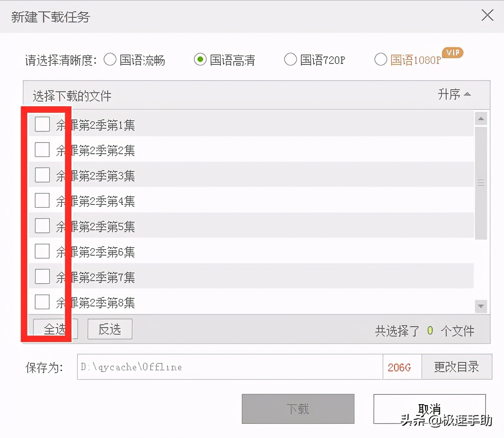Image resolution: width=504 pixels, height=438 pixels.
Task: Check the box for 余罪第2季第1集
Action: pyautogui.click(x=42, y=124)
